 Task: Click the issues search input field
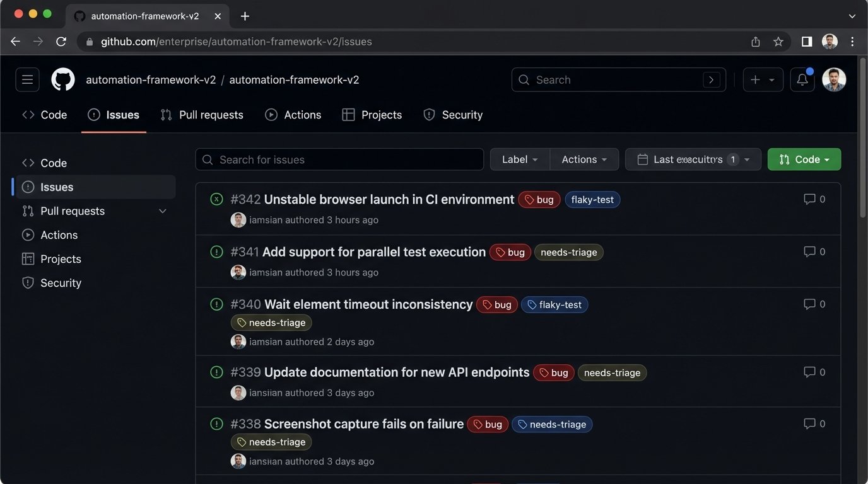pos(339,159)
